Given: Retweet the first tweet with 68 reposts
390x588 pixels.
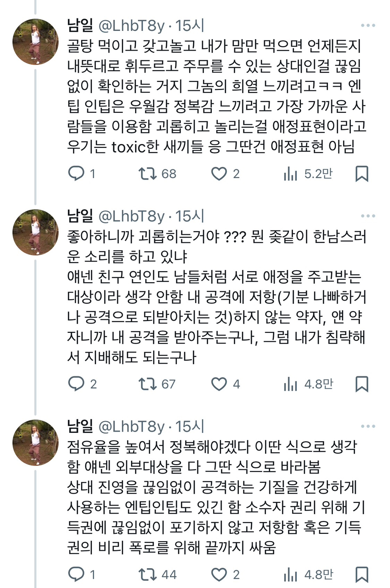Looking at the screenshot, I should tap(147, 174).
